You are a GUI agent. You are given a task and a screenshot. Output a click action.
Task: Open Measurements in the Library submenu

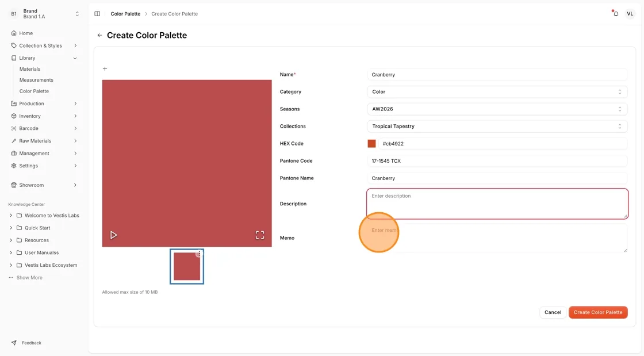click(36, 80)
